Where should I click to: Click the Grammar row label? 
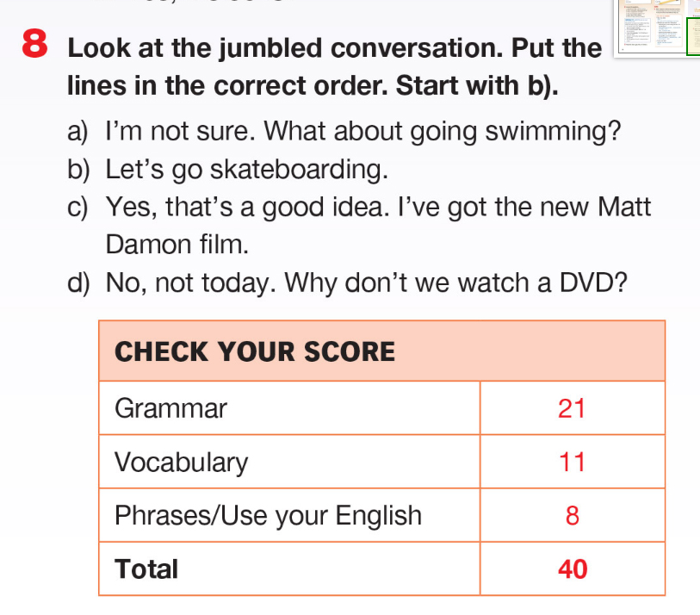click(x=170, y=408)
